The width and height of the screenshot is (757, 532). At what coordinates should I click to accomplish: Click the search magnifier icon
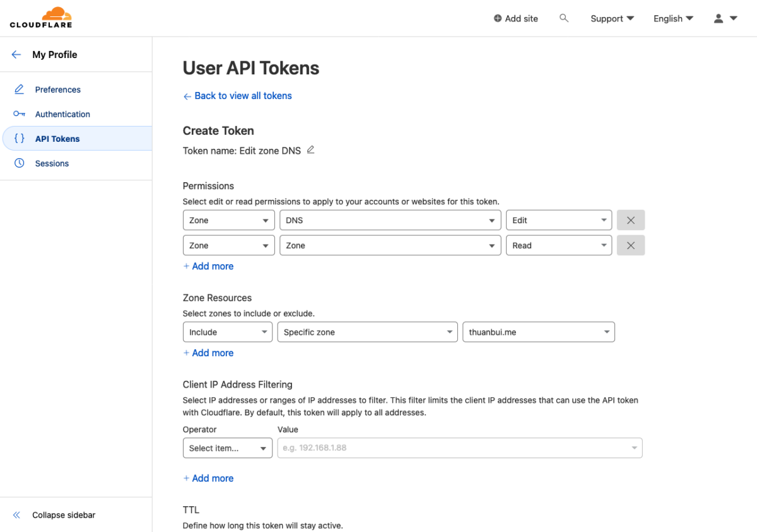[x=564, y=18]
